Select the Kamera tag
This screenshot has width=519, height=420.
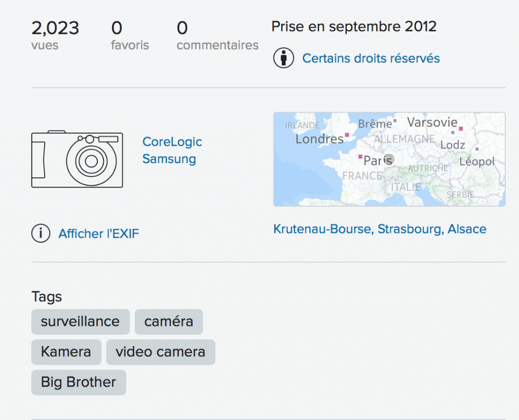[x=66, y=352]
